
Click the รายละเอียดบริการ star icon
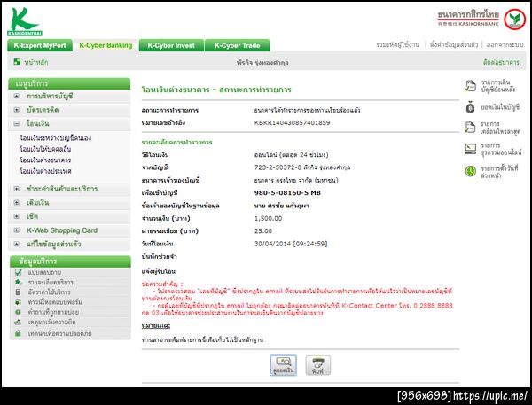(19, 282)
